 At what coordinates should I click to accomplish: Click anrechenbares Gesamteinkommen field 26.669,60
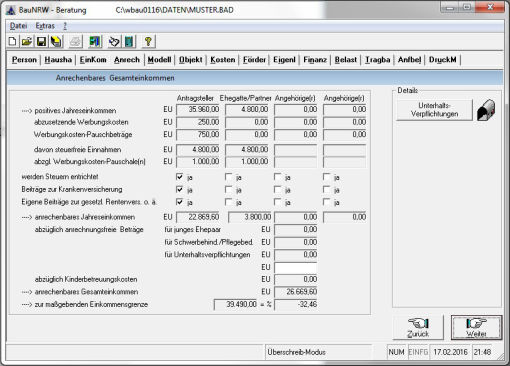(296, 292)
